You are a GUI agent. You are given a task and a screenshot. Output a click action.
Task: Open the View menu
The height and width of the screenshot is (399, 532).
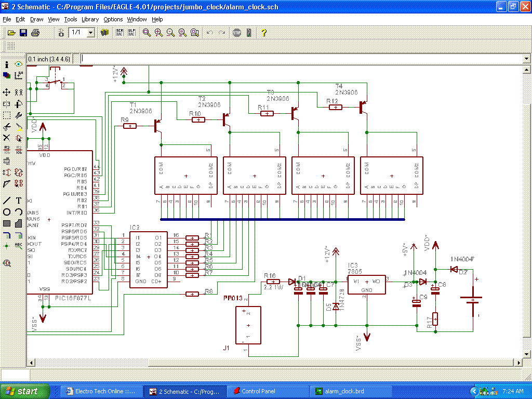(x=54, y=19)
